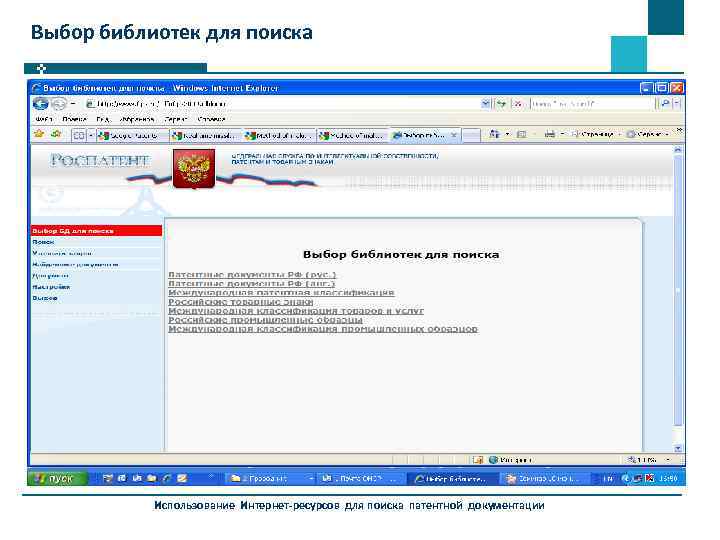720x540 pixels.
Task: Click the fourth taskbar window button
Action: click(x=543, y=478)
